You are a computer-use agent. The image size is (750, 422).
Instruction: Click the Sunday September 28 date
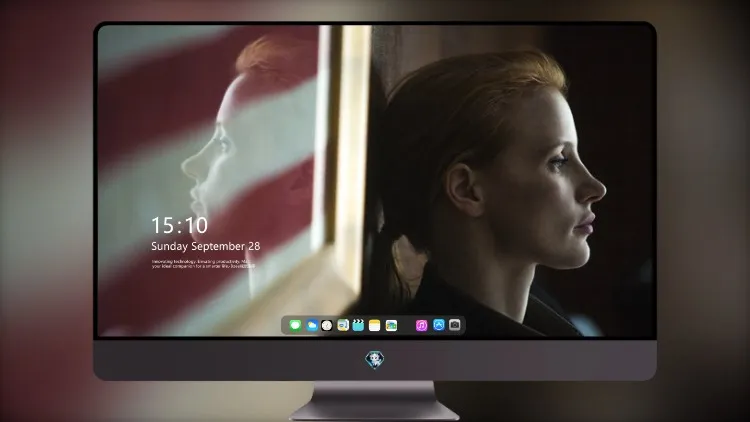click(x=206, y=246)
